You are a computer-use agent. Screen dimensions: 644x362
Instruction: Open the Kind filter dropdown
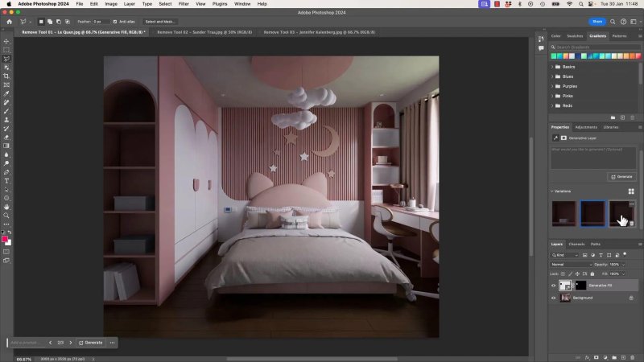click(565, 255)
